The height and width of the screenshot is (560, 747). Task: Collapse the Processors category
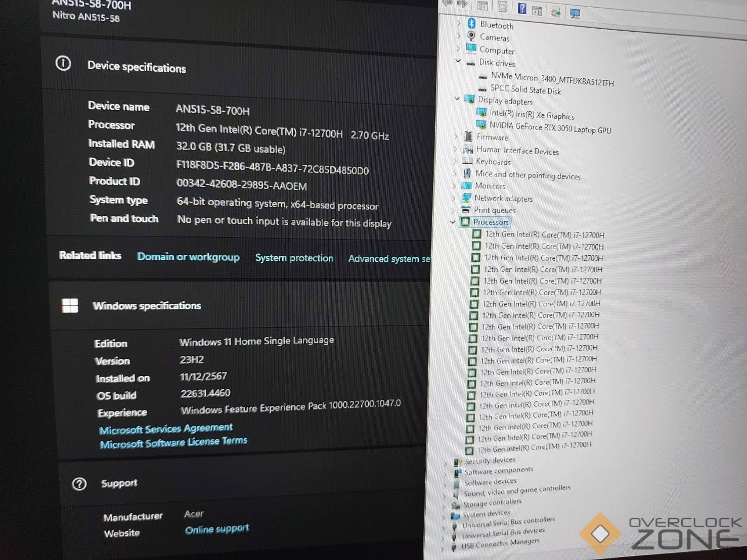[x=453, y=222]
